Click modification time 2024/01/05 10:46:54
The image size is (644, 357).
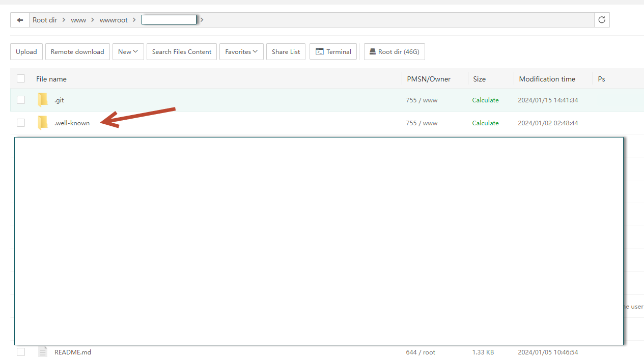click(x=548, y=352)
